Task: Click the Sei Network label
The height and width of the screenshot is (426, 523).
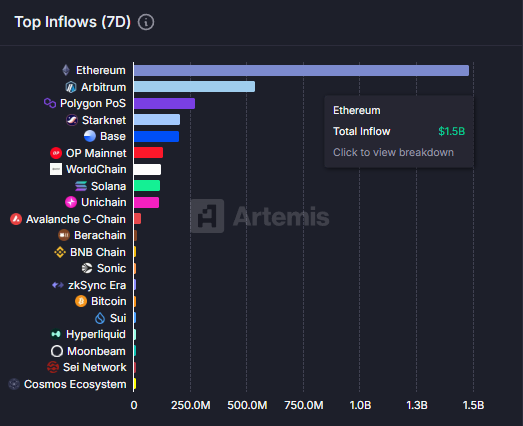Action: (95, 367)
